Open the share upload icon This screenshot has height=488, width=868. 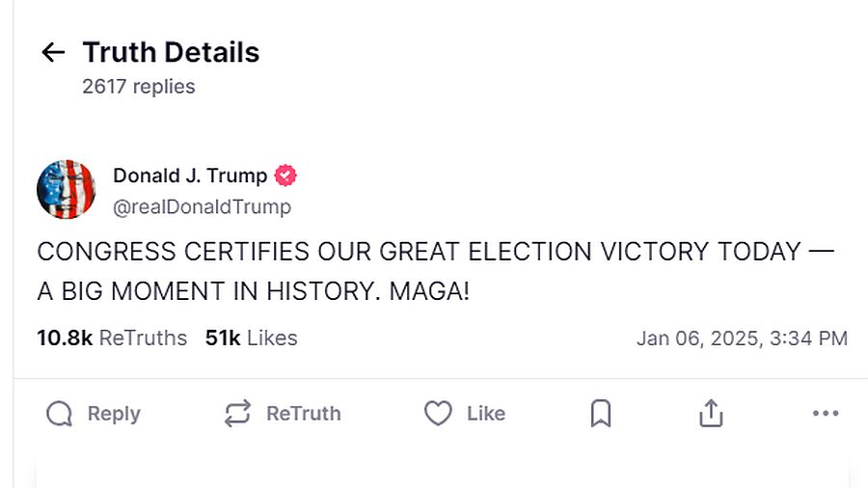(x=711, y=414)
